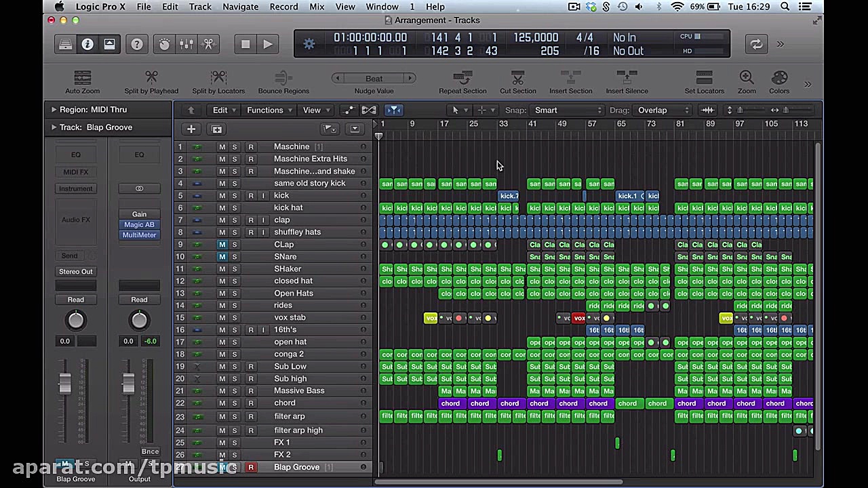Click the Stop transport button

tap(245, 45)
